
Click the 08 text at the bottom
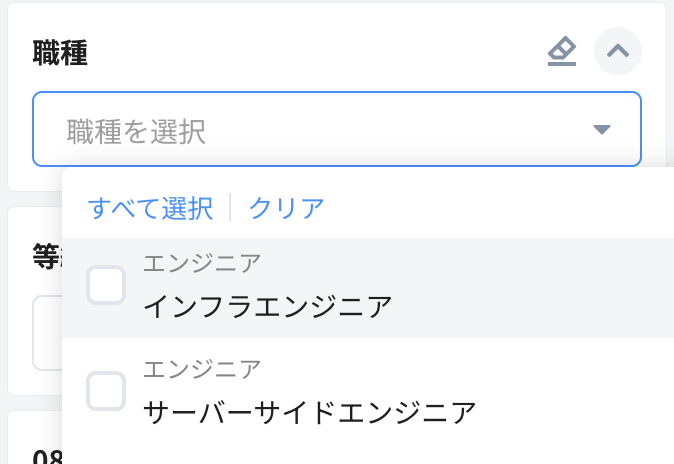click(x=47, y=456)
